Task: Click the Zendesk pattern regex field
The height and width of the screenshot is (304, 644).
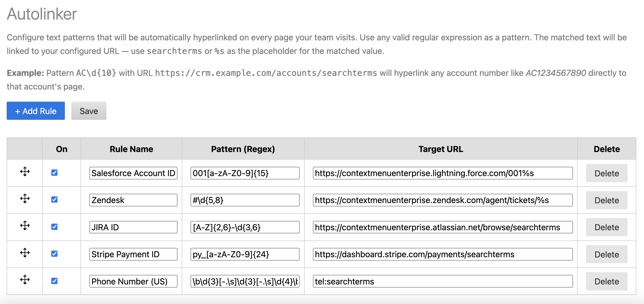Action: [x=244, y=200]
